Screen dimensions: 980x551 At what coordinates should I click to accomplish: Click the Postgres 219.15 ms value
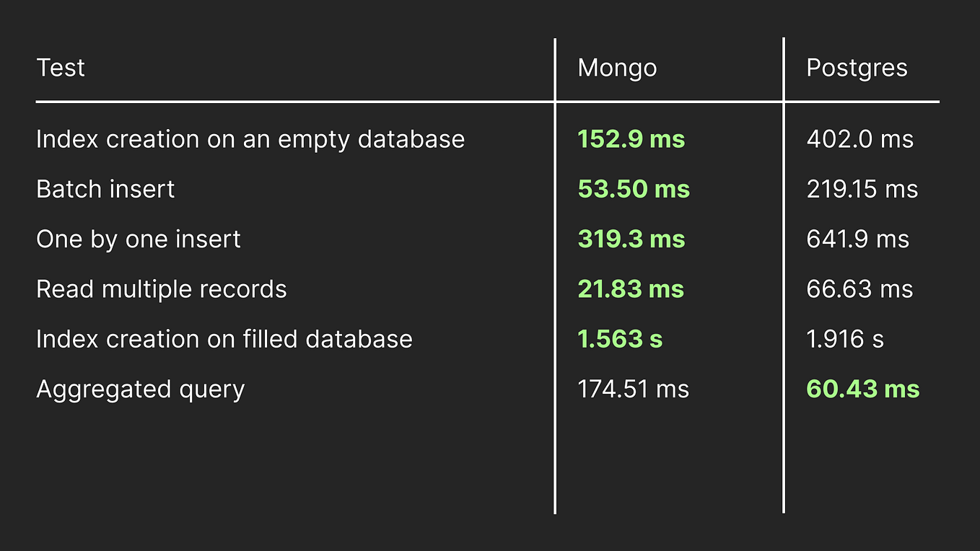(862, 189)
